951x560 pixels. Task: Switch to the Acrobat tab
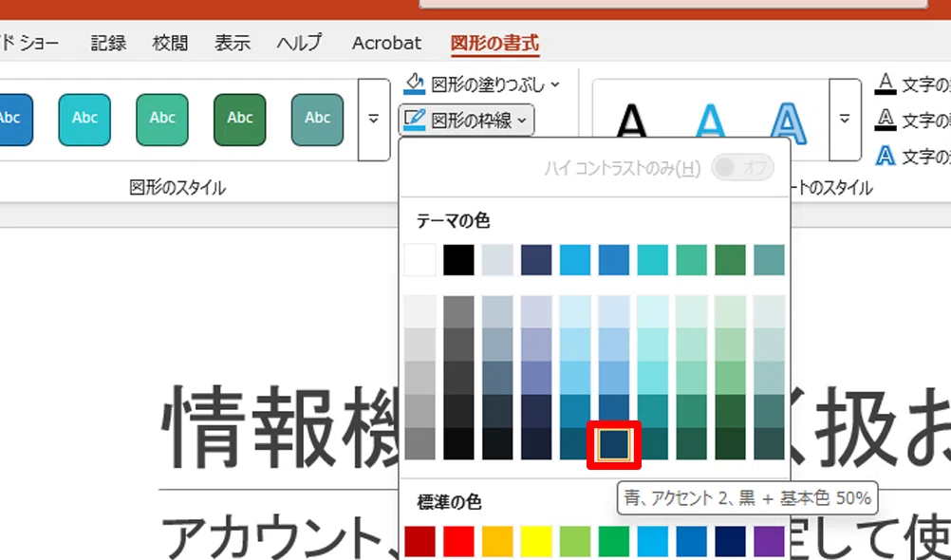pos(386,43)
